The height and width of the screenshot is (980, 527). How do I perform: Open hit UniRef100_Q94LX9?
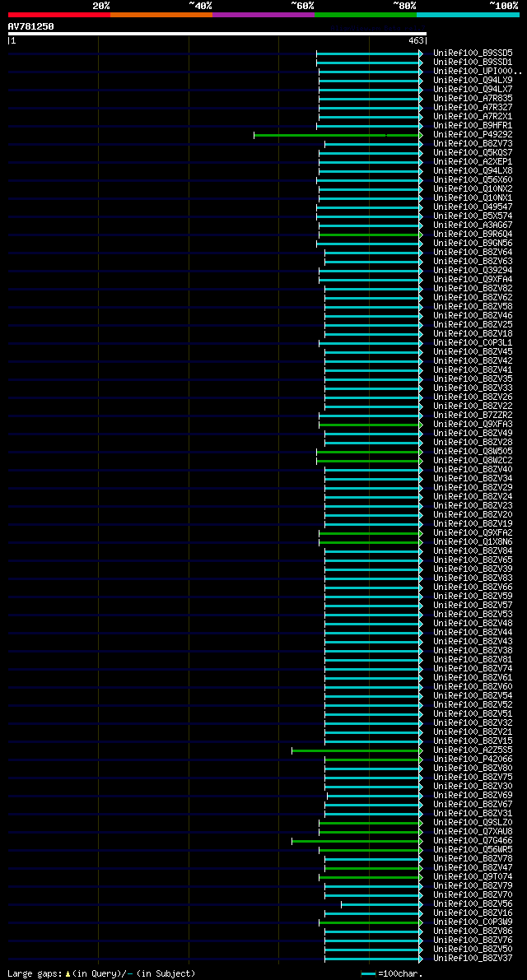tap(473, 81)
